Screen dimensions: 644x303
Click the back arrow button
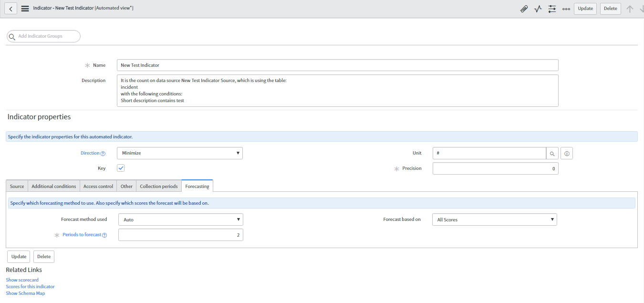(x=10, y=9)
